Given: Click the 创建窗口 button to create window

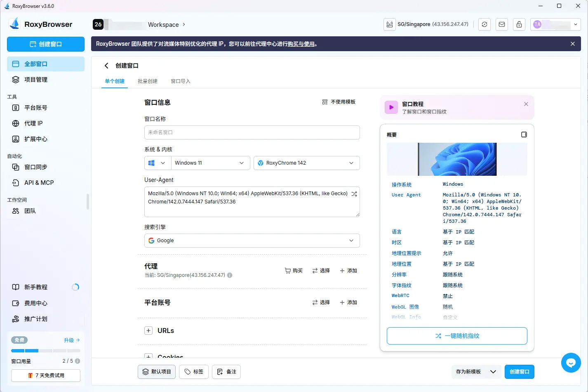Looking at the screenshot, I should pyautogui.click(x=519, y=372).
